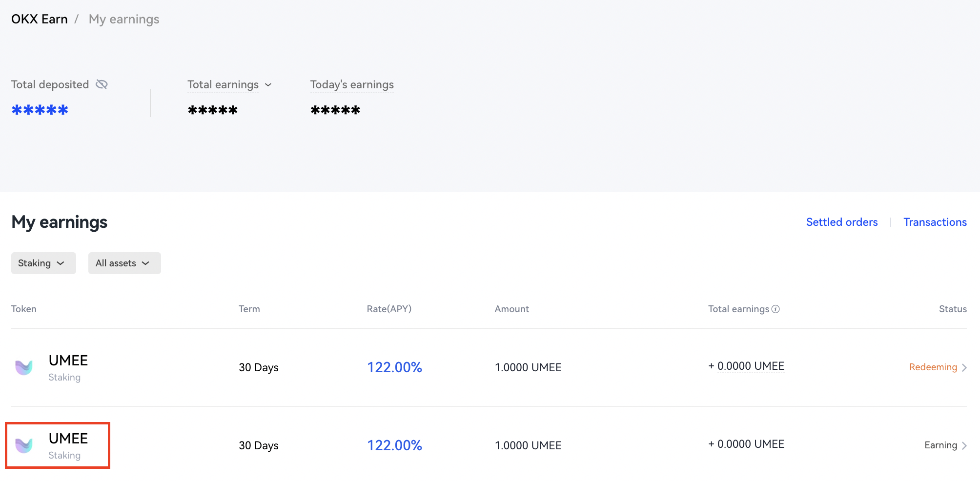Viewport: 980px width, 481px height.
Task: Click the Amount column header
Action: pos(512,309)
